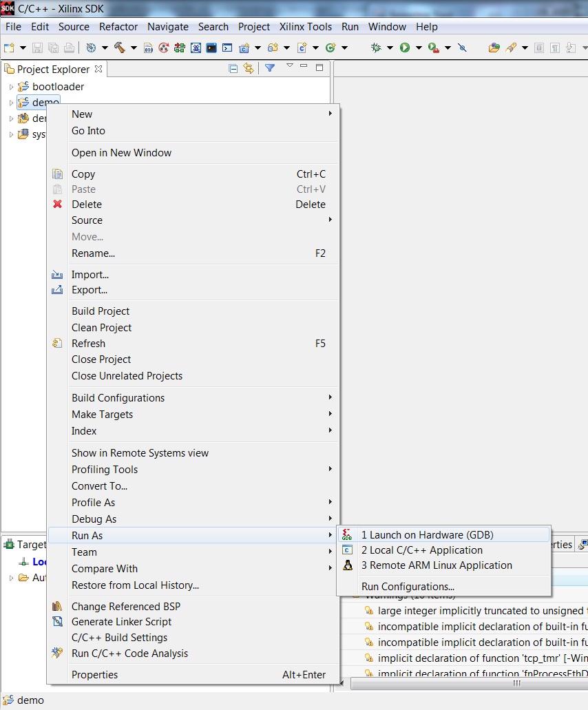This screenshot has width=588, height=710.
Task: Open the Debug As submenu
Action: pyautogui.click(x=193, y=519)
